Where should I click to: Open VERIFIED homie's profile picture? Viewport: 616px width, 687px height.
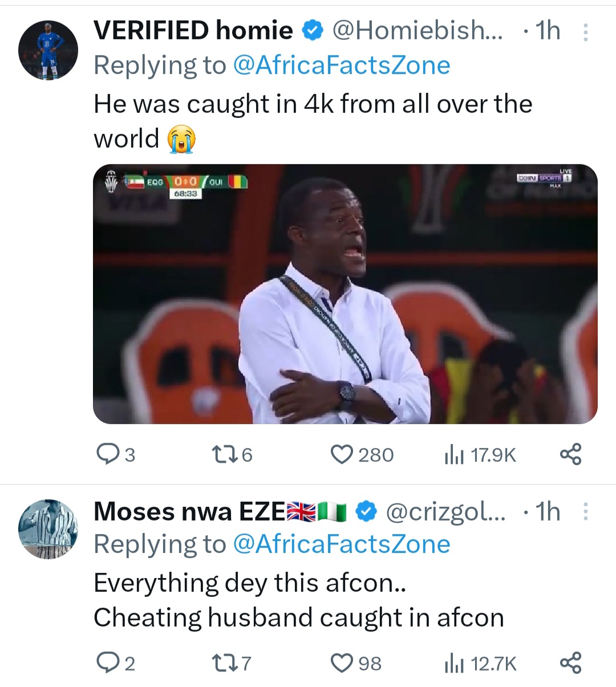pos(48,50)
